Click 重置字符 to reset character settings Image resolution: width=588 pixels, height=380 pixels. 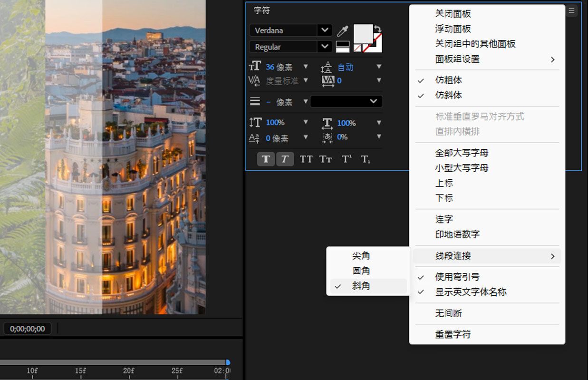[452, 334]
